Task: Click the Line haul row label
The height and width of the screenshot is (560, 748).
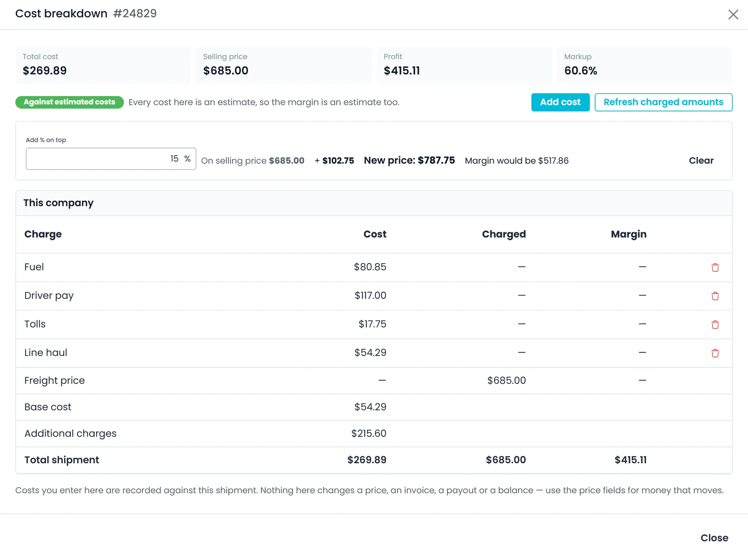Action: (x=46, y=353)
